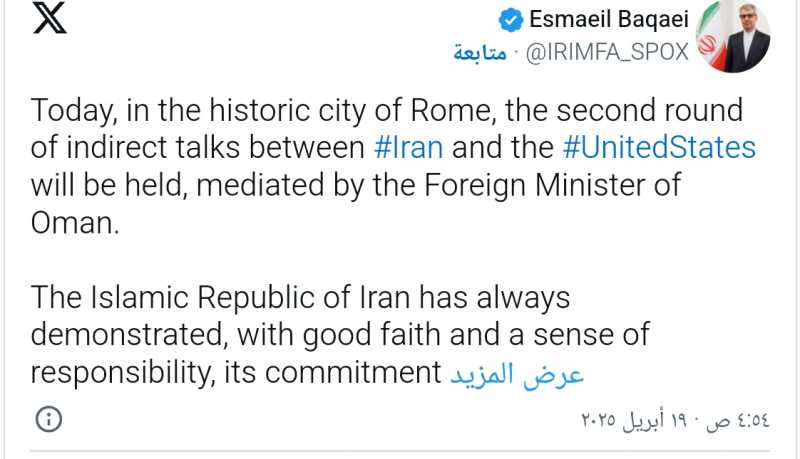Click the word Oman in the tweet
Screen dimensions: 800x459
73,222
